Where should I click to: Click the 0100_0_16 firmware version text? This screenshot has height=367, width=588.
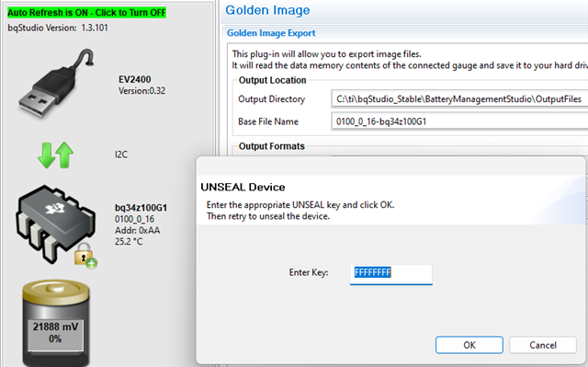click(x=135, y=219)
